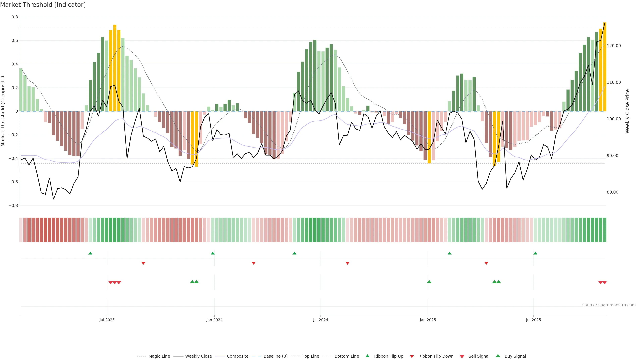
Task: Click the Top Line legend label
Action: (x=311, y=356)
